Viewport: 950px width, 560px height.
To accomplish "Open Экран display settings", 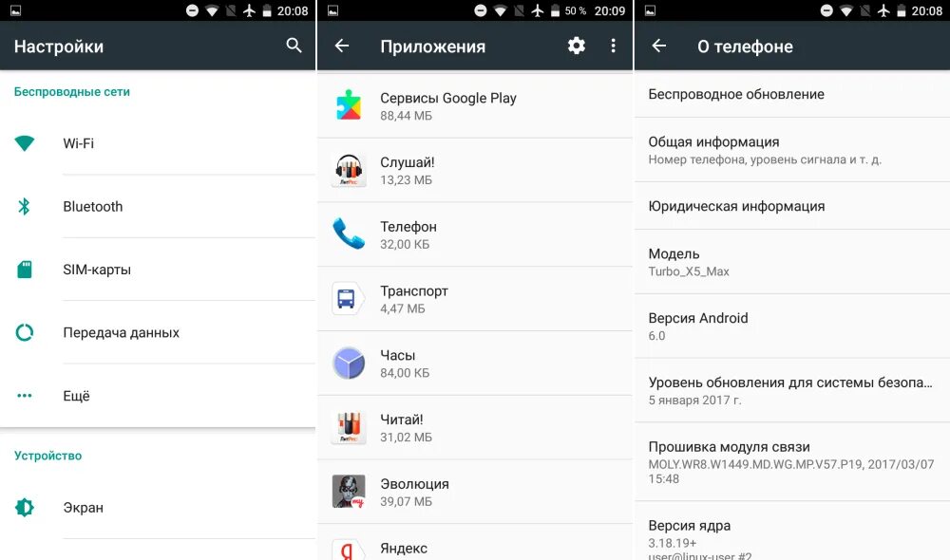I will point(158,508).
